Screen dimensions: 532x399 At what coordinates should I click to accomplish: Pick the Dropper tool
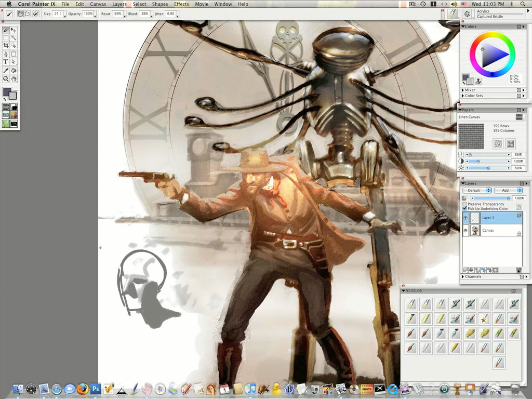pyautogui.click(x=6, y=70)
